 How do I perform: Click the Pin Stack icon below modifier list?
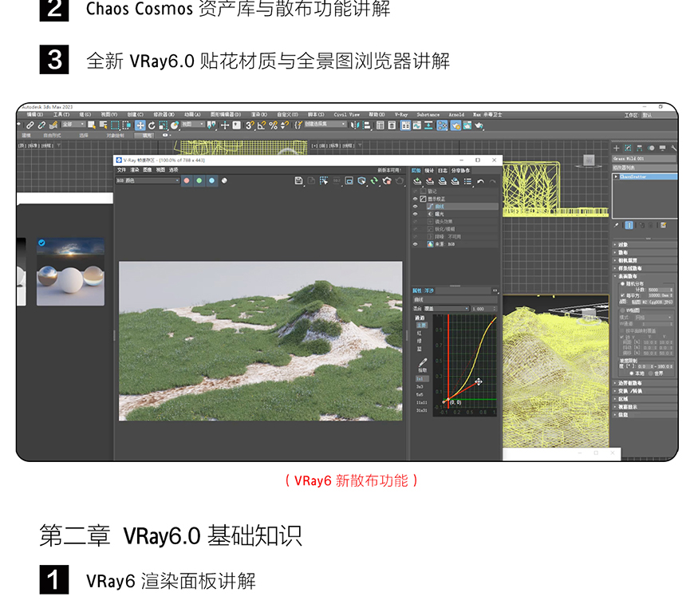coord(616,225)
